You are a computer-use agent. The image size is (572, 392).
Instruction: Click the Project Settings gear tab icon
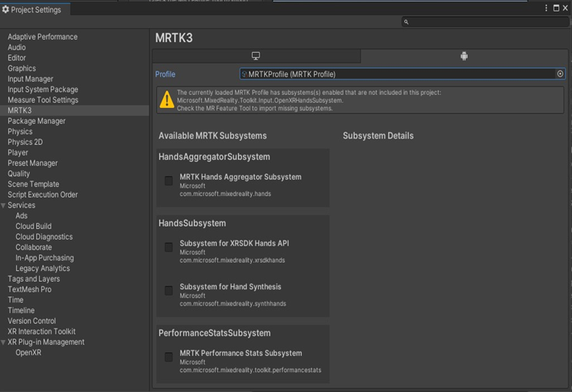click(x=5, y=9)
